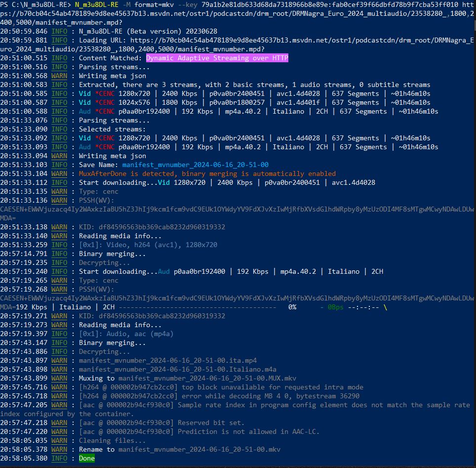Click 'Binary merging...' at 20:57:43.147

(112, 343)
